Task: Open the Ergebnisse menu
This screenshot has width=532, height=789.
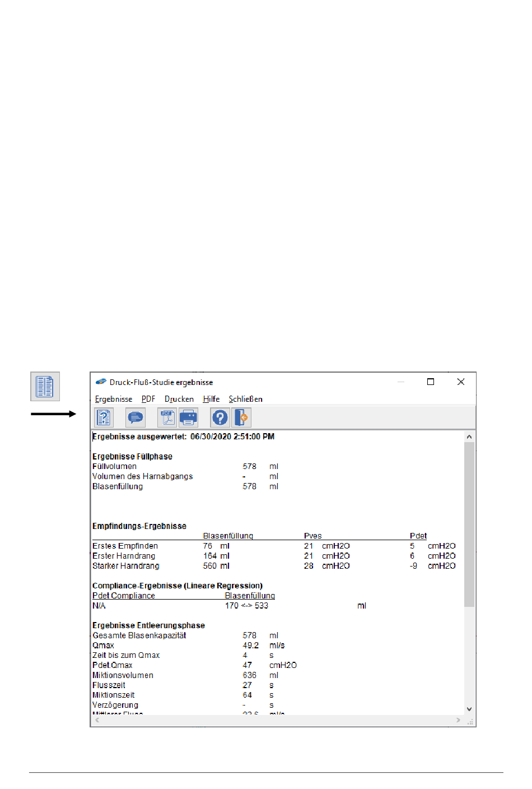Action: [x=114, y=399]
